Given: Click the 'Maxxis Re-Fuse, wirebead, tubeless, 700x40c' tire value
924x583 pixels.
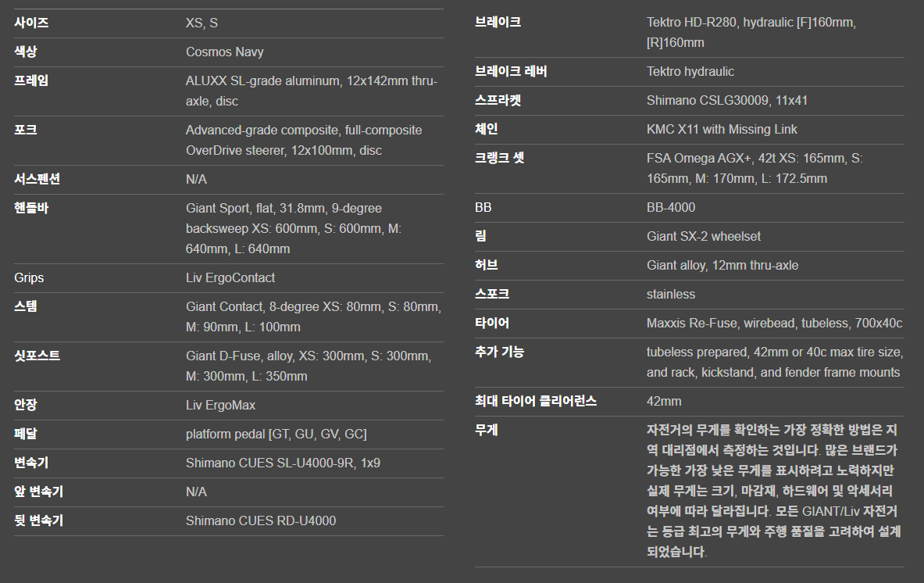Looking at the screenshot, I should click(774, 323).
